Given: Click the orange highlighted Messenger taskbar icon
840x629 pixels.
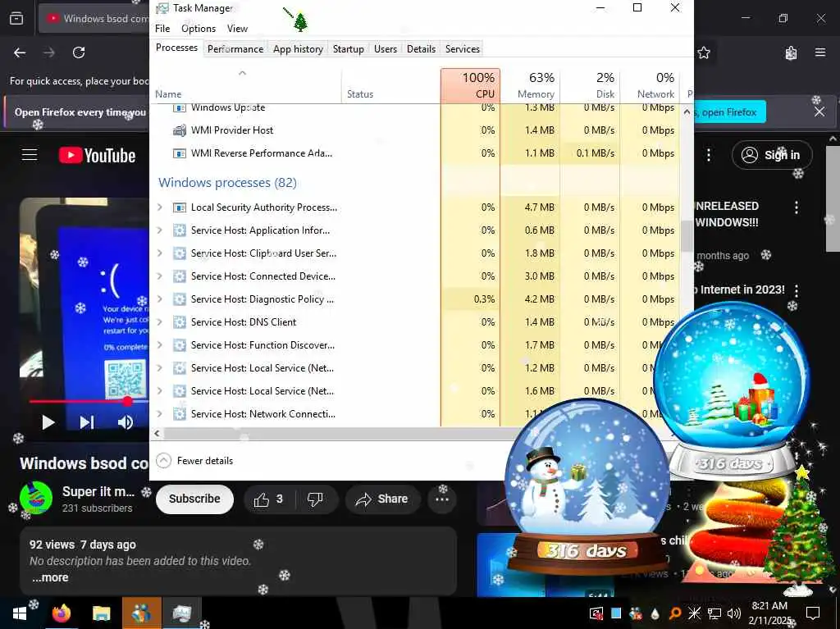Looking at the screenshot, I should pyautogui.click(x=141, y=613).
